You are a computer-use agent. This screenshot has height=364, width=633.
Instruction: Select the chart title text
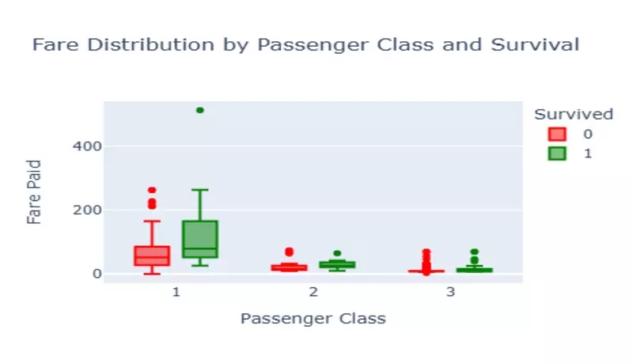pos(305,46)
